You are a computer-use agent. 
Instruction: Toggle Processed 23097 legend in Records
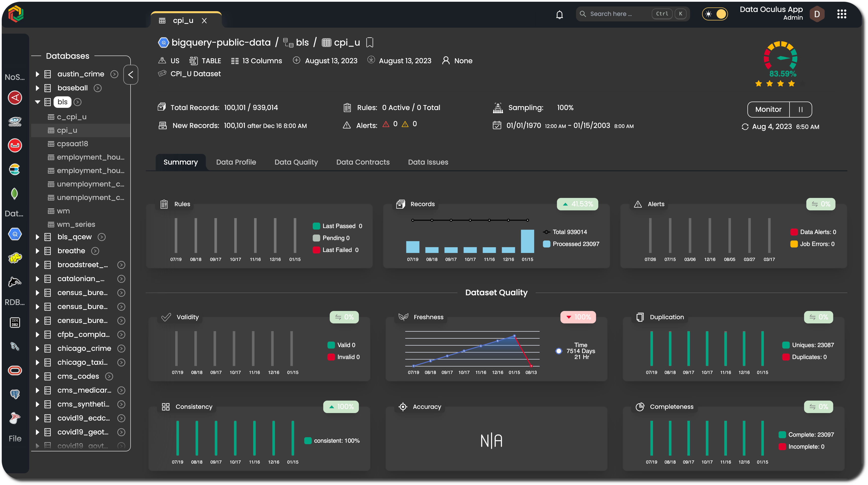[572, 244]
